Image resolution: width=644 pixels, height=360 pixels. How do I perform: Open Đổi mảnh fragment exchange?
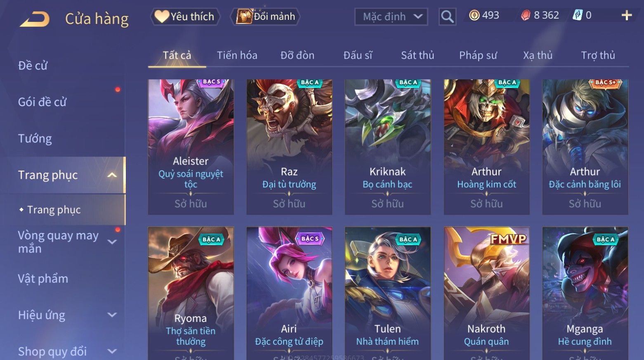coord(265,17)
